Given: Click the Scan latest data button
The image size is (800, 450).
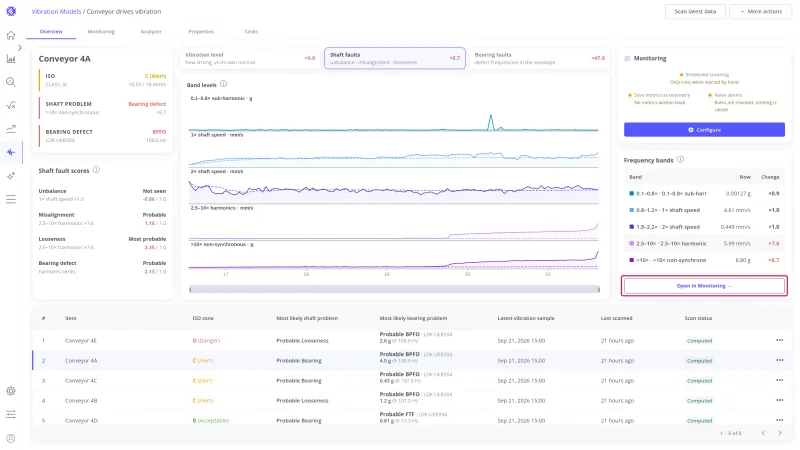Looking at the screenshot, I should (x=695, y=11).
